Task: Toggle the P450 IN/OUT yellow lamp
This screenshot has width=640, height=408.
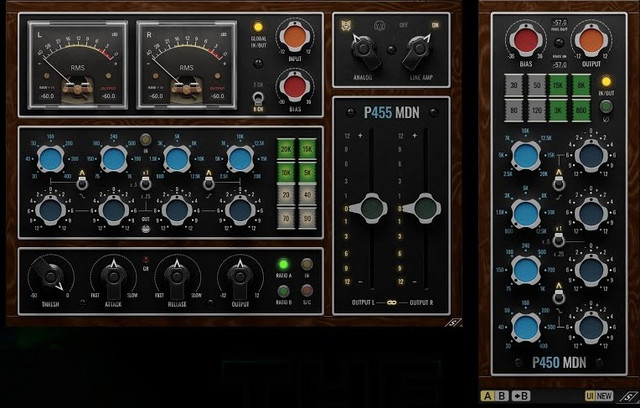Action: click(x=606, y=82)
